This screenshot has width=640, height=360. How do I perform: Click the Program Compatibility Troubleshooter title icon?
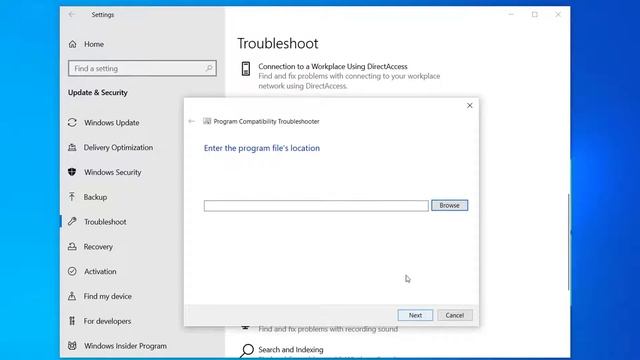tap(207, 121)
